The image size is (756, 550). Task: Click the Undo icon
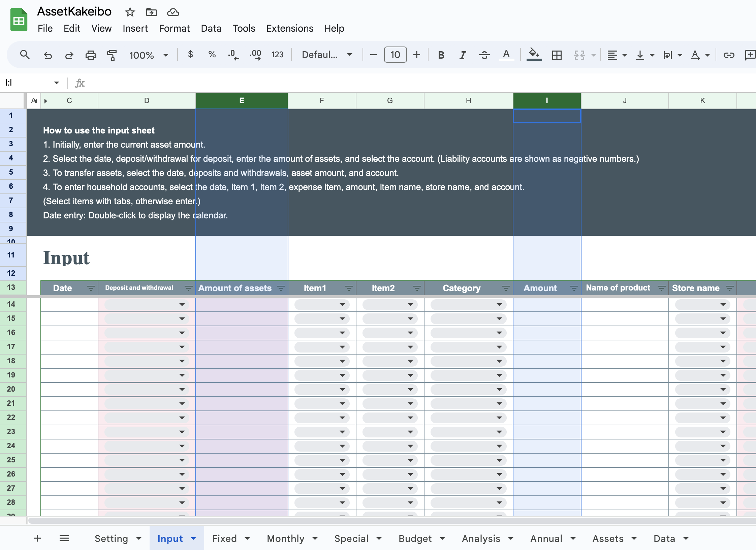click(48, 55)
